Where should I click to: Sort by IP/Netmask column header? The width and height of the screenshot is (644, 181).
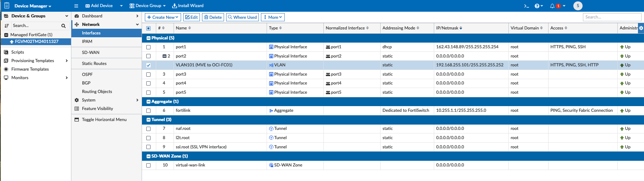(x=449, y=28)
